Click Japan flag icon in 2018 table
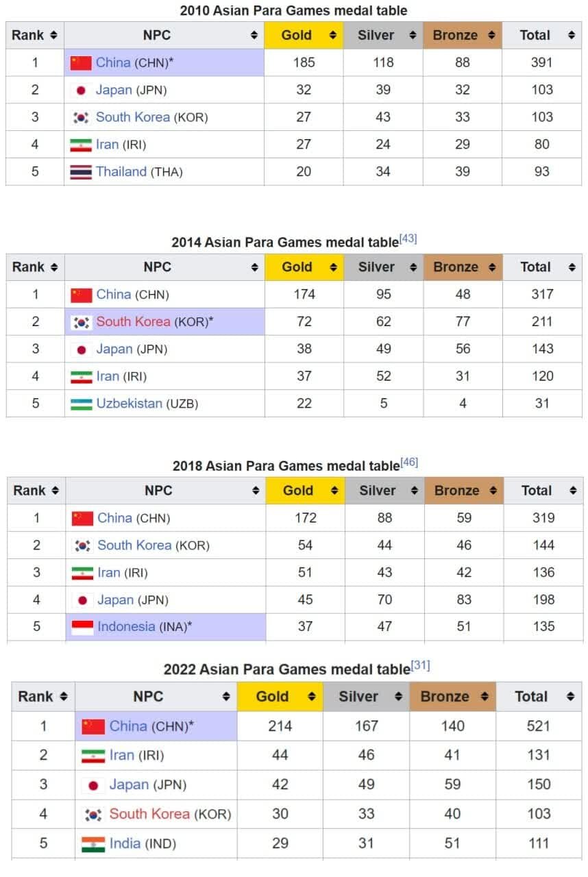 (x=83, y=600)
